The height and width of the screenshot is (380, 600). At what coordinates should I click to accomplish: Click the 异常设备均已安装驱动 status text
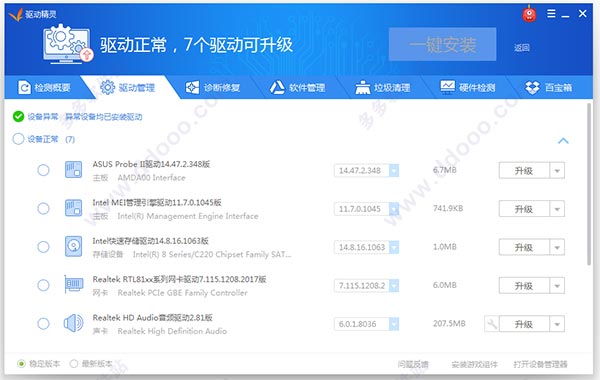(104, 117)
